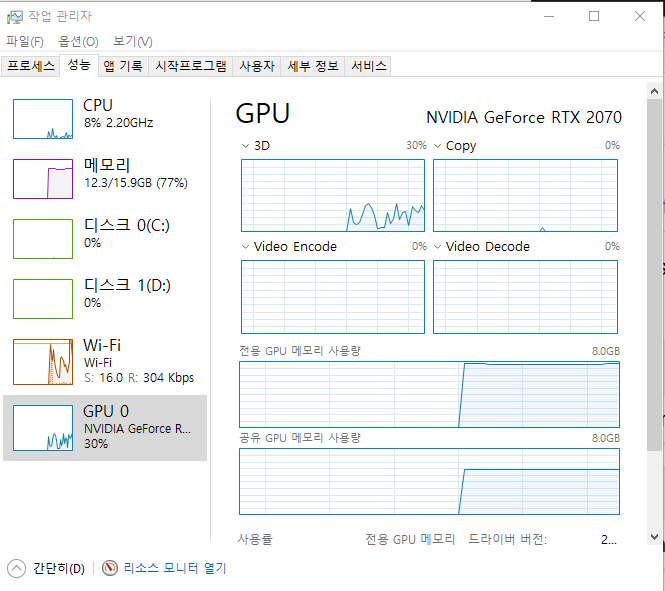Open the 옵션(O) menu
The height and width of the screenshot is (591, 665).
coord(78,42)
